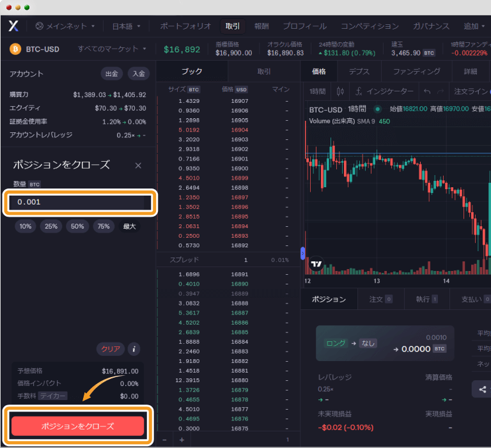The width and height of the screenshot is (491, 448).
Task: Set close amount to 25%
Action: click(x=51, y=226)
